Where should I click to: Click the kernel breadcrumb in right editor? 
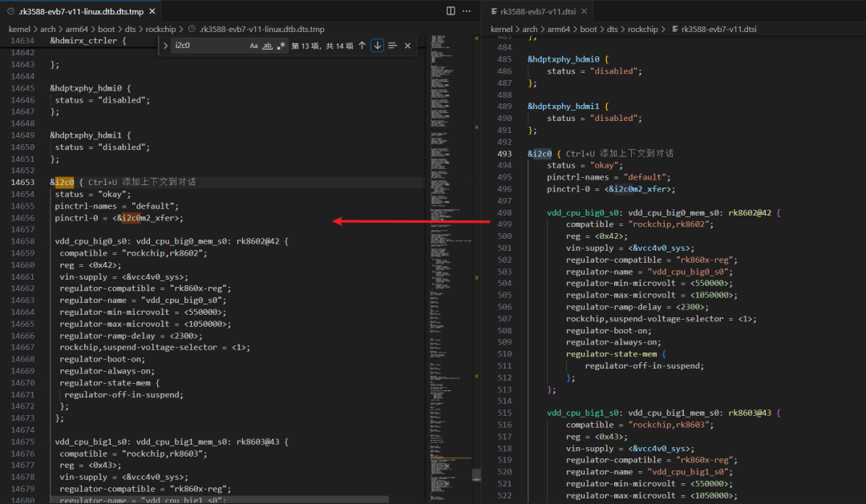(501, 29)
